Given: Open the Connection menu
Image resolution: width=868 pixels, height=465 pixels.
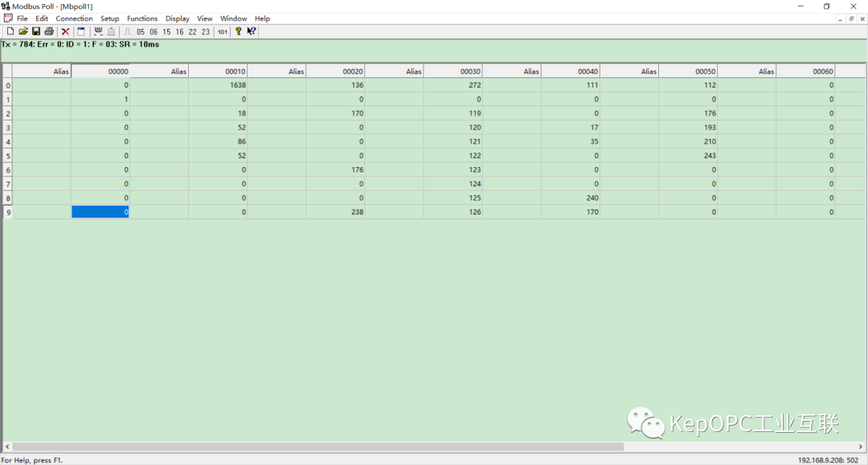Looking at the screenshot, I should coord(74,18).
